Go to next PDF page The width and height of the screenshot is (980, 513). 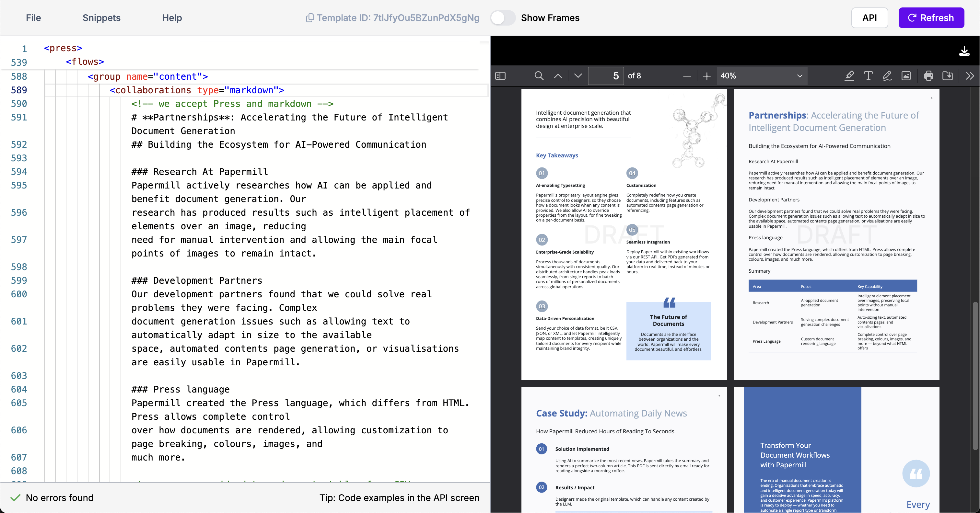tap(578, 76)
